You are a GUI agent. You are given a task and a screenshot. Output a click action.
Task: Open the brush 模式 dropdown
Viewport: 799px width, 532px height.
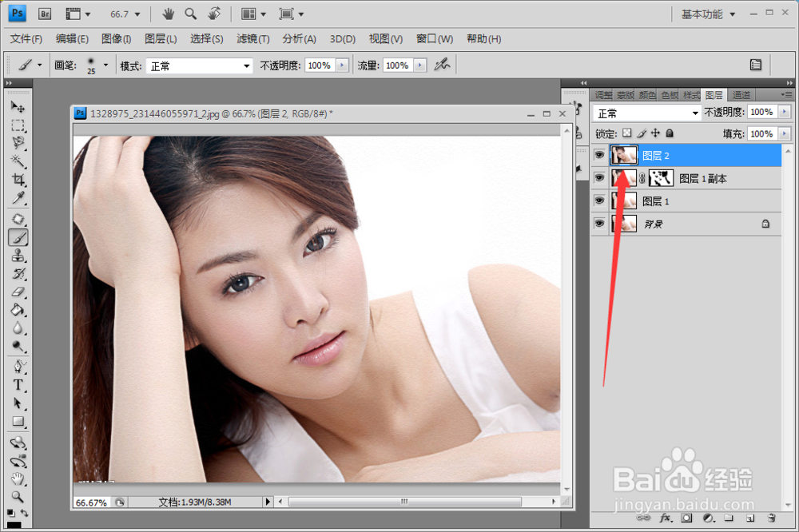199,66
